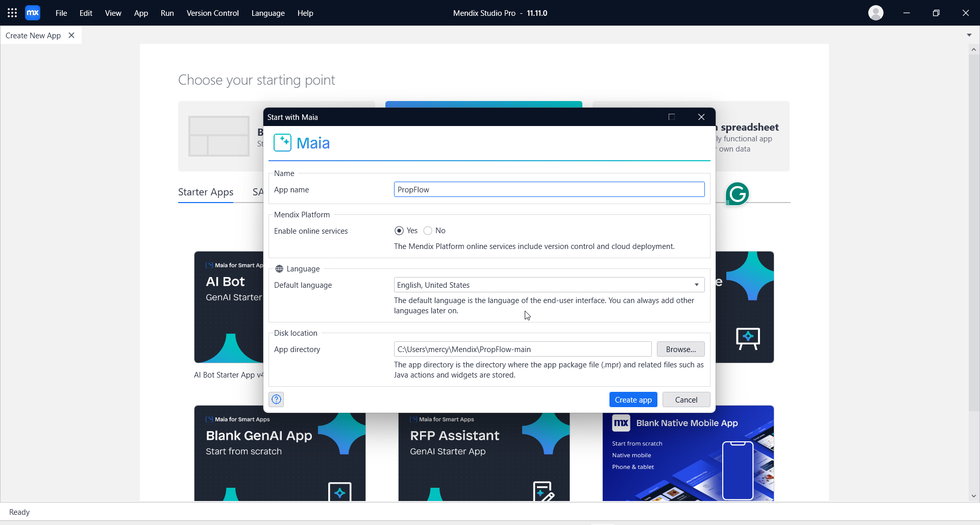Switch to the Starter Apps tab

coord(206,192)
